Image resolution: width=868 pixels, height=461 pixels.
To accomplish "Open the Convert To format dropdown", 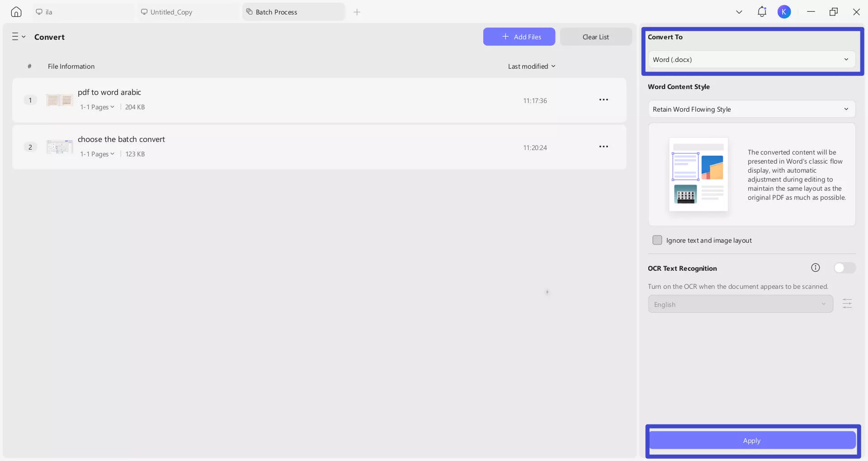I will click(751, 59).
